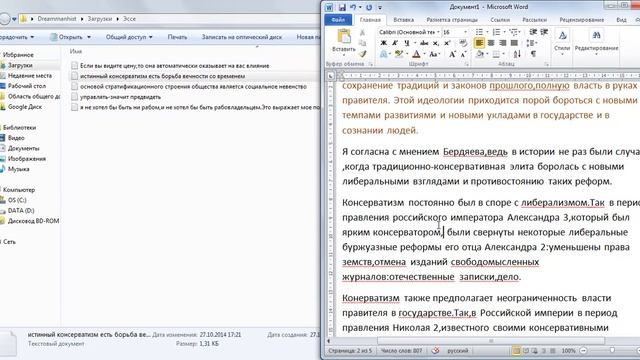This screenshot has height=360, width=640.
Task: Toggle subscript formatting
Action: coord(436,43)
